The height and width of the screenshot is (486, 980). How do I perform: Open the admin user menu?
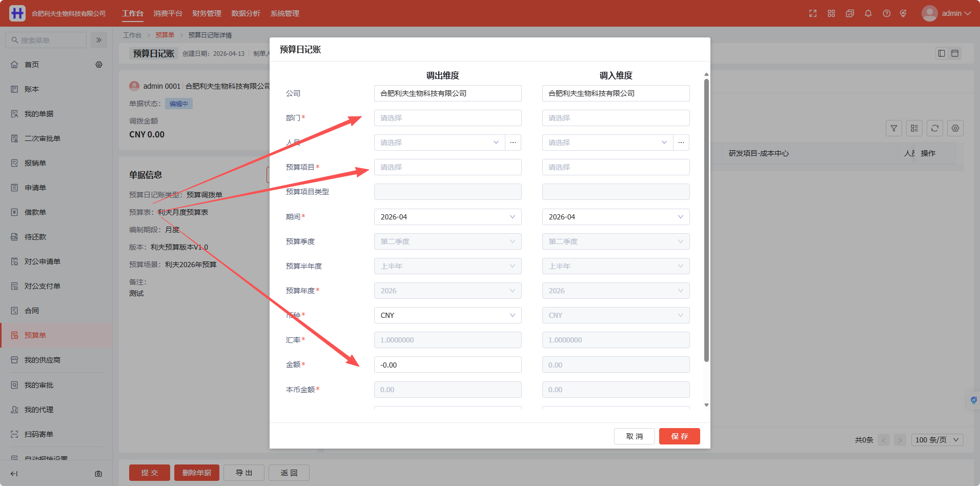[x=946, y=13]
